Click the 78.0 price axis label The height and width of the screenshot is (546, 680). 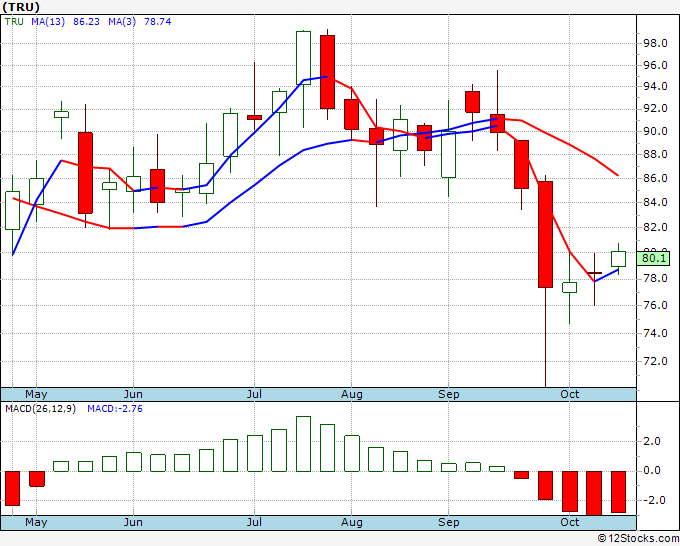click(x=655, y=278)
